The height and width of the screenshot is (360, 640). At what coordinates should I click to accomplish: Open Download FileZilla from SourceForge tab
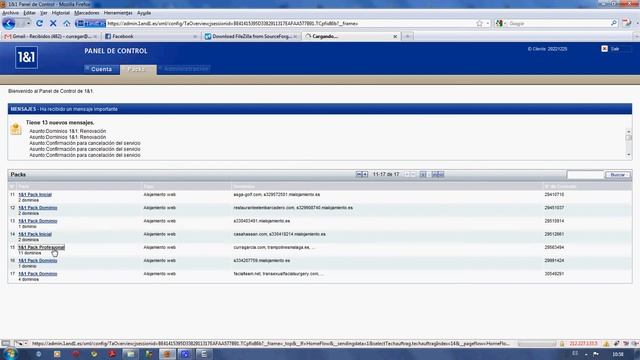point(250,36)
